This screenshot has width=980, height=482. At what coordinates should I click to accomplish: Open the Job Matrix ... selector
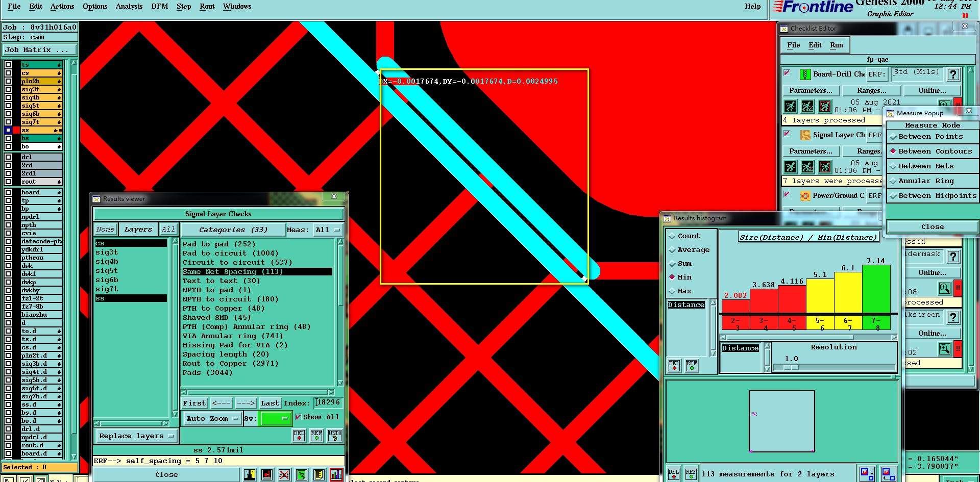coord(40,50)
